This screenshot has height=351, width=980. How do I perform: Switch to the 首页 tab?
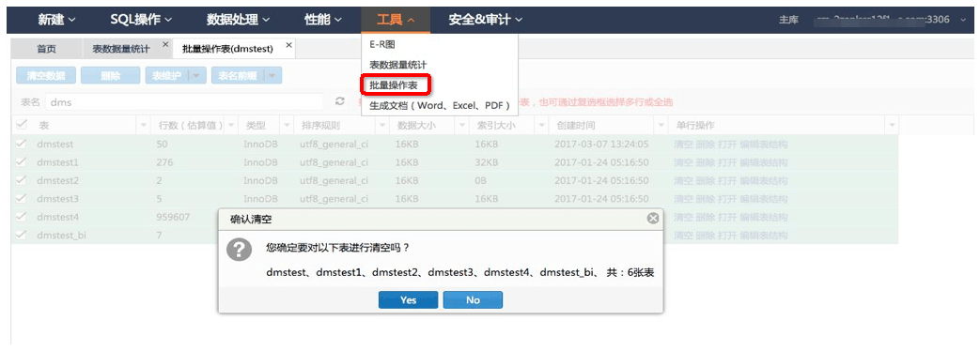pyautogui.click(x=46, y=49)
